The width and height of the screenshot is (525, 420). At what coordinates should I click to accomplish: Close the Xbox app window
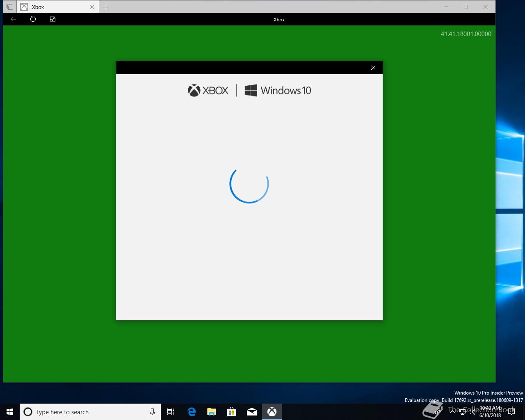[486, 7]
